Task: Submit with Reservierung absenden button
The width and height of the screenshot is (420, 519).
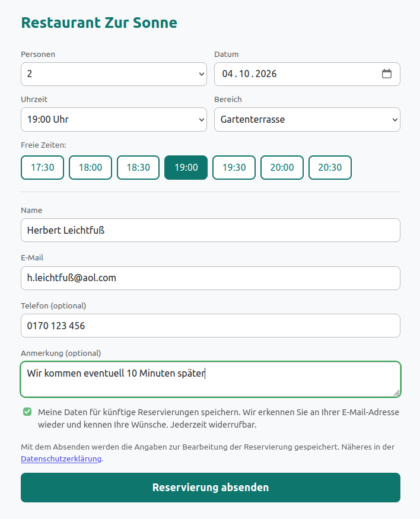Action: coord(211,488)
